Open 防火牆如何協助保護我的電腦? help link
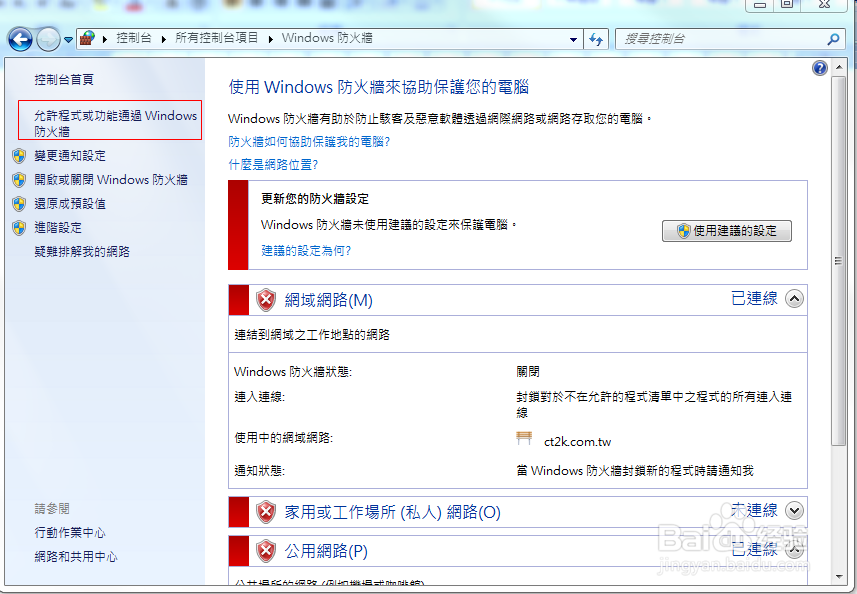 (309, 142)
